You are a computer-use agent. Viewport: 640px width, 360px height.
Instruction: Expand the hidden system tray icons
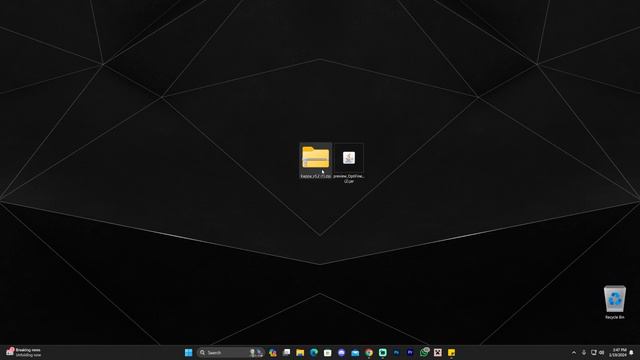tap(574, 353)
